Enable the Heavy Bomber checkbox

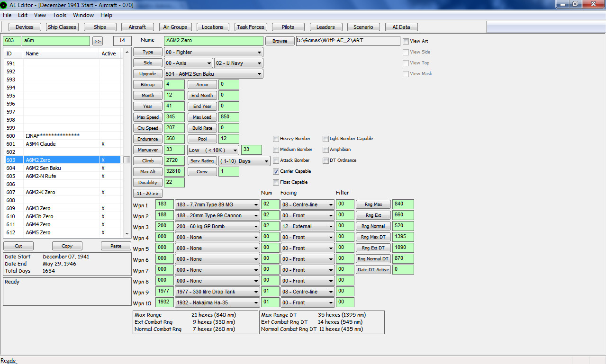click(276, 139)
